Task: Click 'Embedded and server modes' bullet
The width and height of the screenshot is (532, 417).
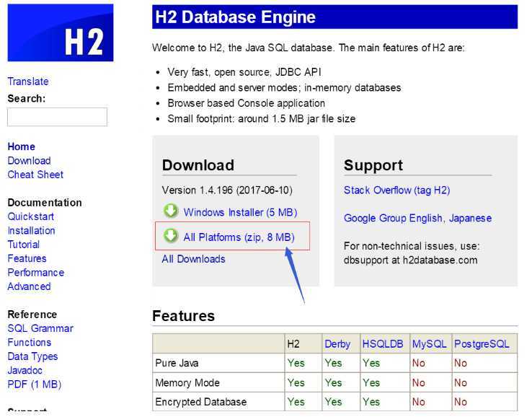Action: pos(284,87)
